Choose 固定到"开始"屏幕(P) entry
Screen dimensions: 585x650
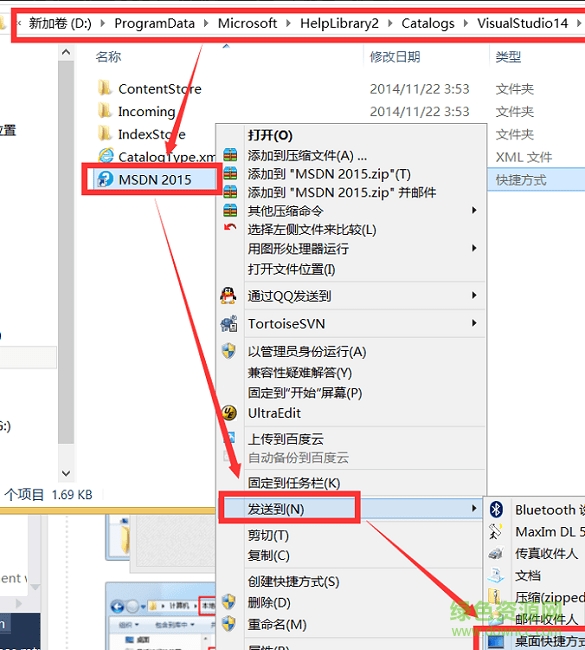coord(305,392)
